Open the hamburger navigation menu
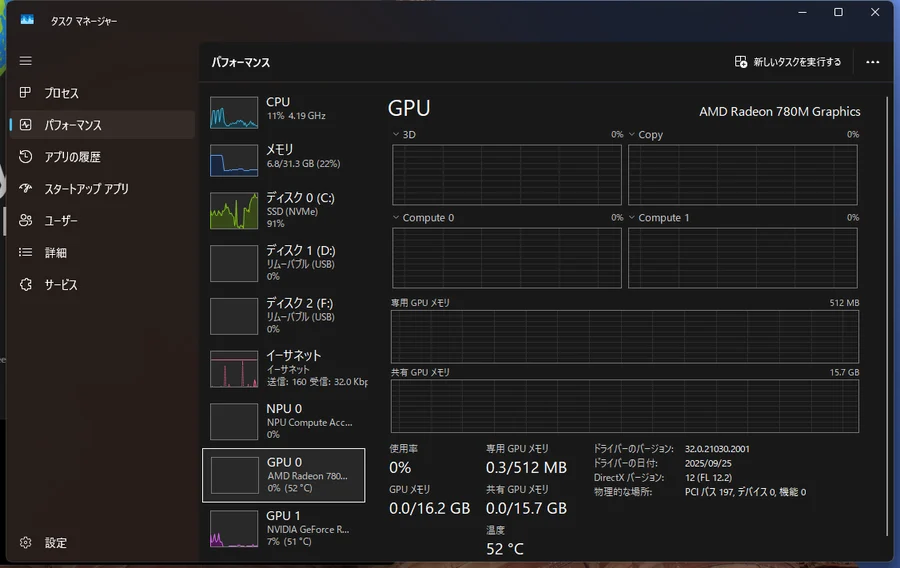Screen dimensions: 900x568 point(25,61)
